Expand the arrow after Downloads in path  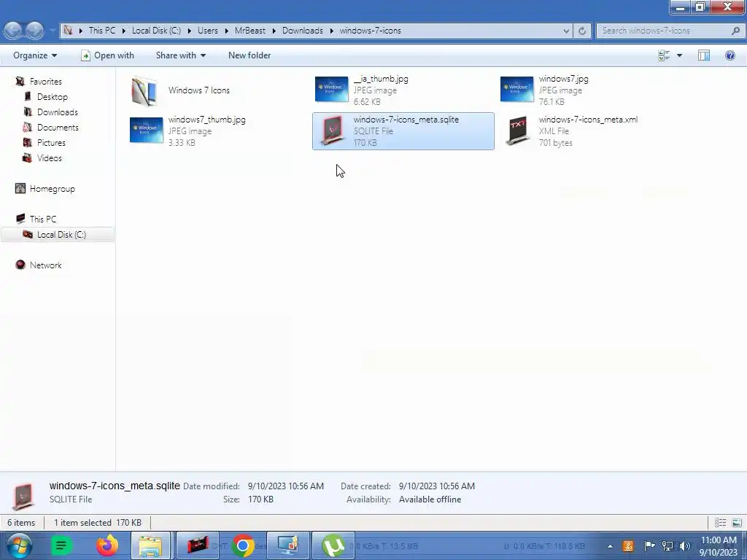[332, 31]
